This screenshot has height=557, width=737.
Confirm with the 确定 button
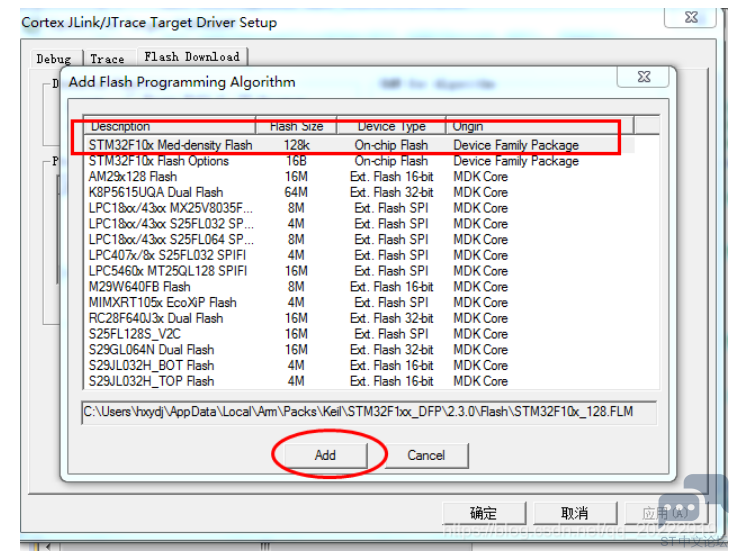pyautogui.click(x=484, y=513)
